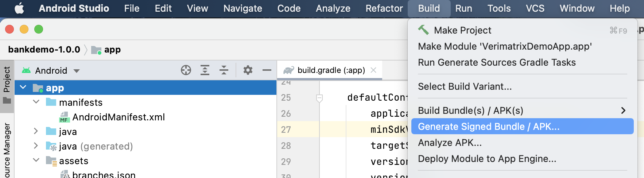Open the Code menu
Viewport: 644px width, 178px height.
point(289,8)
